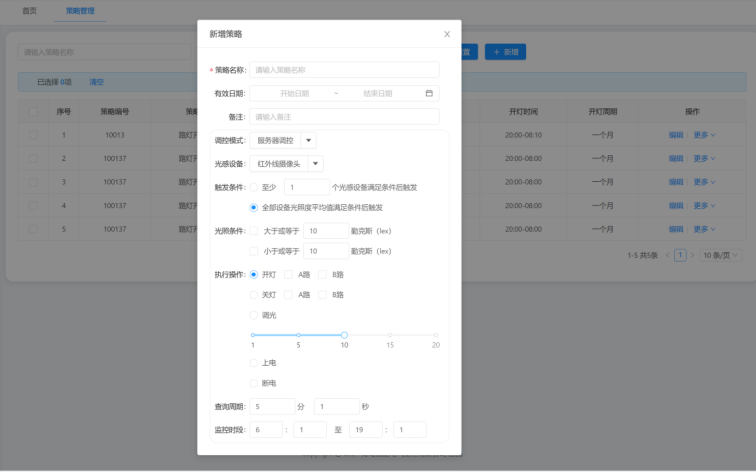Check B路 in the 开灯 row
The image size is (756, 472).
(323, 275)
